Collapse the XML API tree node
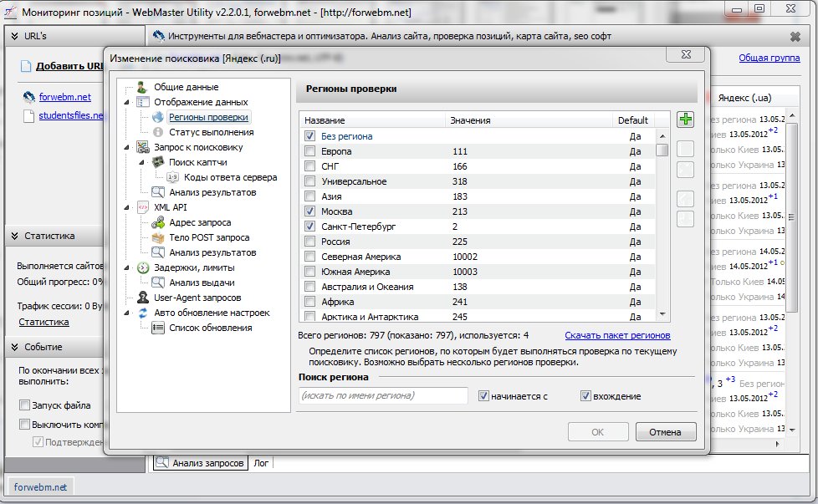The image size is (818, 504). coord(127,207)
